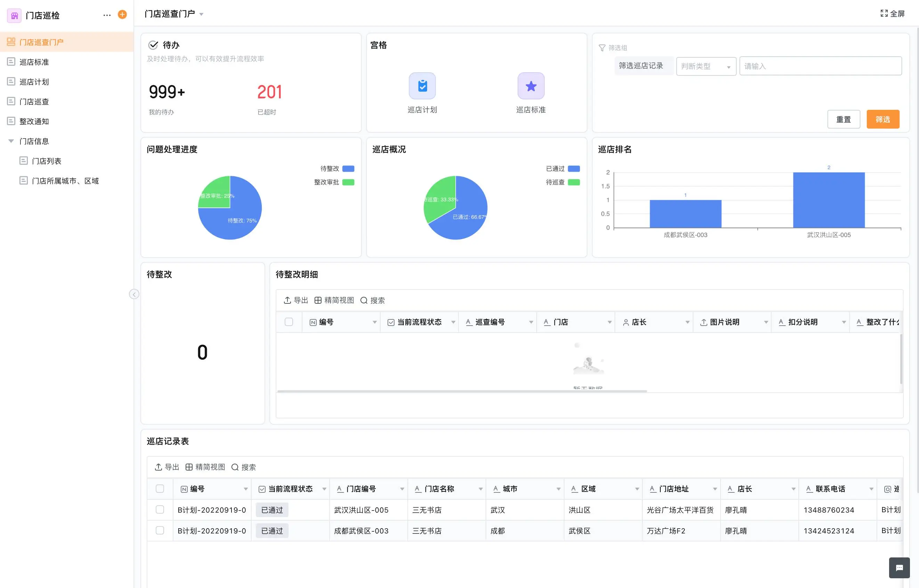This screenshot has height=588, width=919.
Task: Open the 判断类型 dropdown
Action: [706, 66]
